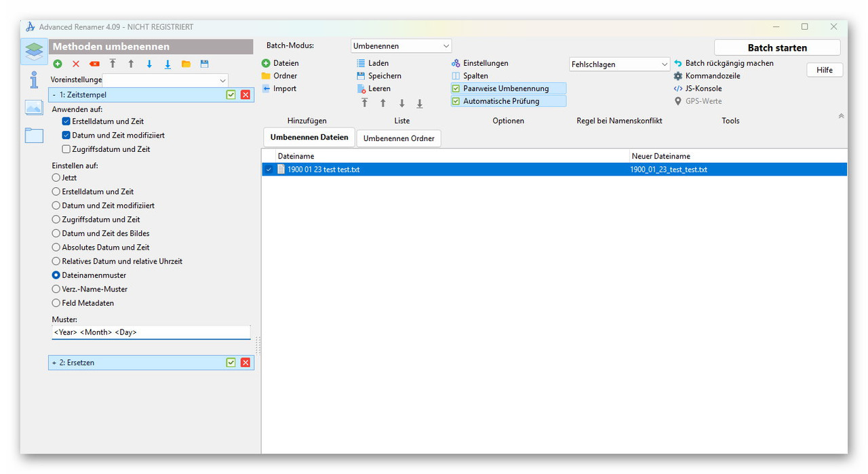Screen dimensions: 868x474
Task: Move list item to top in Liste group
Action: pyautogui.click(x=365, y=103)
